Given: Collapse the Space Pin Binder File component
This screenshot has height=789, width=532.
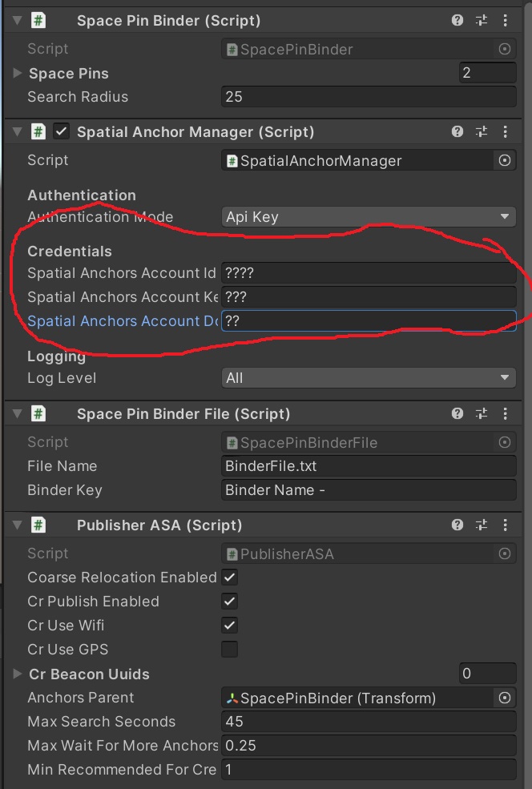Looking at the screenshot, I should tap(17, 413).
